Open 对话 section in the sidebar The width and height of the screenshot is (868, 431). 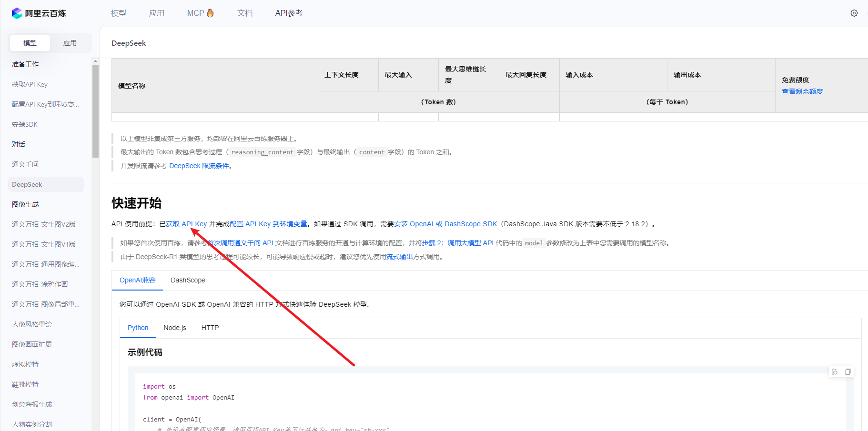[x=19, y=144]
